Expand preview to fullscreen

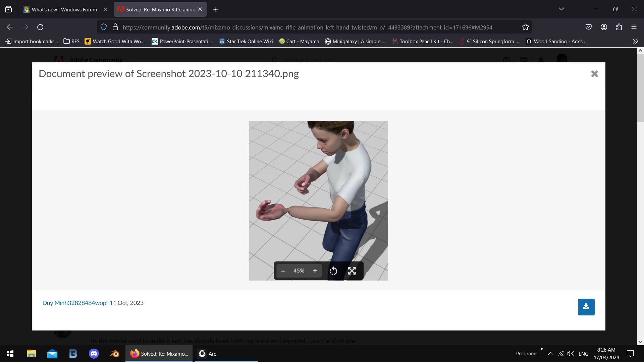tap(352, 271)
